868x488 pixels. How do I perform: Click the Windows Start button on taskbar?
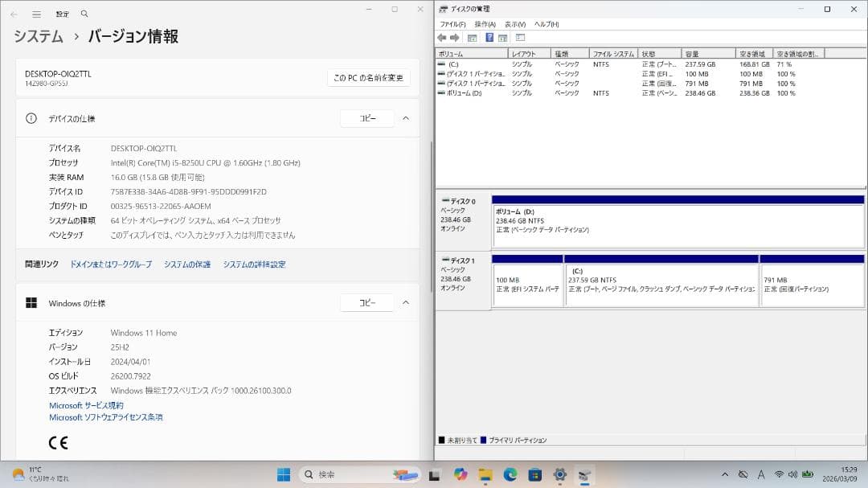coord(284,474)
